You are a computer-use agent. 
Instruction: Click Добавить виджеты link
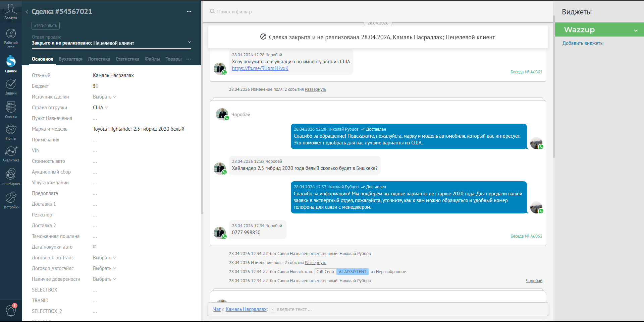tap(583, 43)
